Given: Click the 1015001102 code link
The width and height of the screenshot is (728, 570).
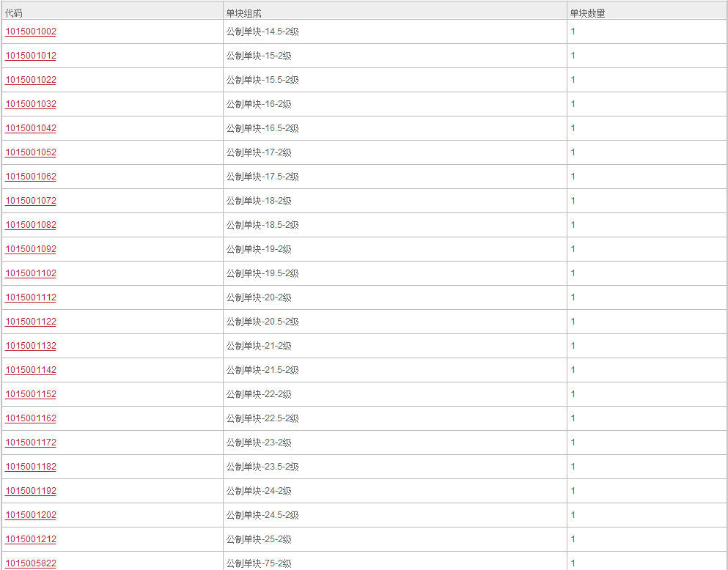Looking at the screenshot, I should coord(31,273).
